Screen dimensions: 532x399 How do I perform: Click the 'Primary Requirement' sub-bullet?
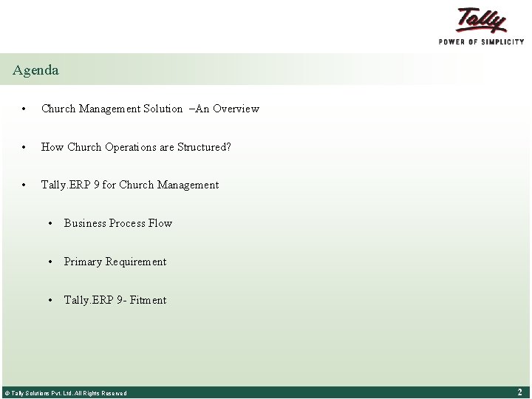[x=115, y=262]
